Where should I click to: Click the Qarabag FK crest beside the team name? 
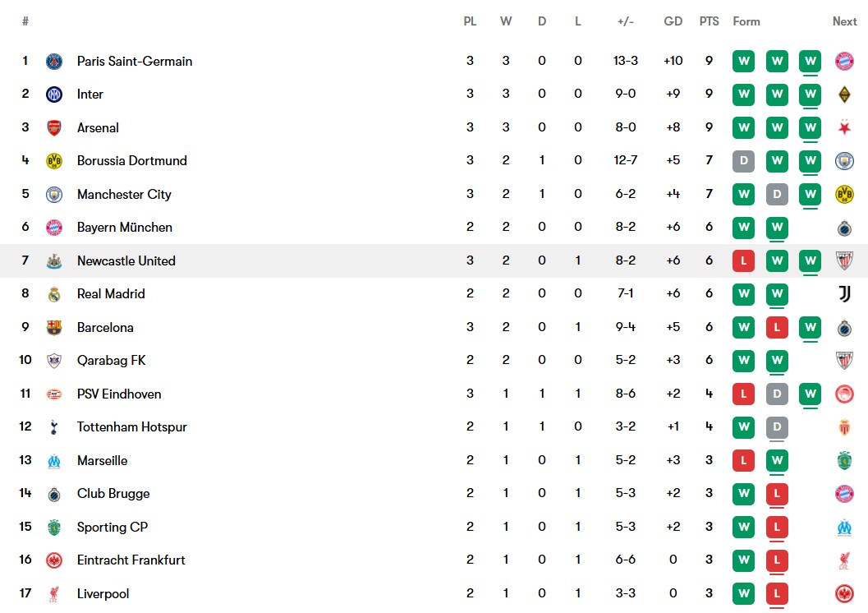pos(54,361)
